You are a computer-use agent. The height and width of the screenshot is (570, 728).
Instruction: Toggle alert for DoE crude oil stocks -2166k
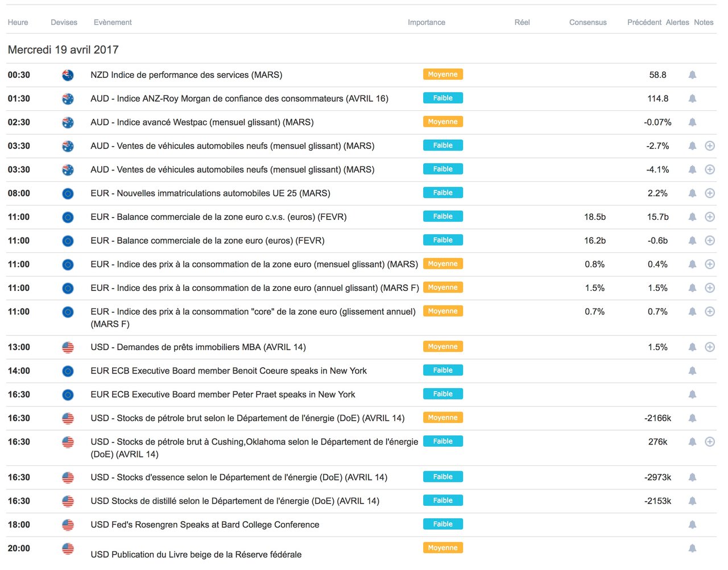click(692, 418)
